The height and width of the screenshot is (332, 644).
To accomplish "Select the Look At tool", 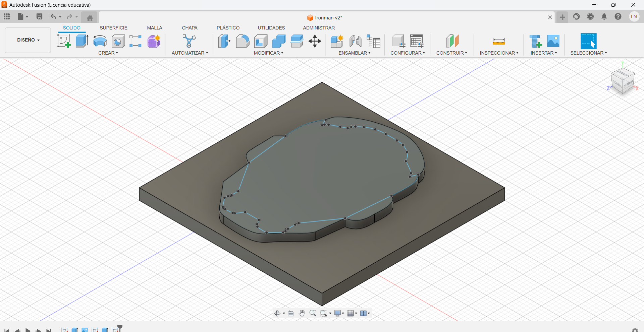I will pos(291,313).
